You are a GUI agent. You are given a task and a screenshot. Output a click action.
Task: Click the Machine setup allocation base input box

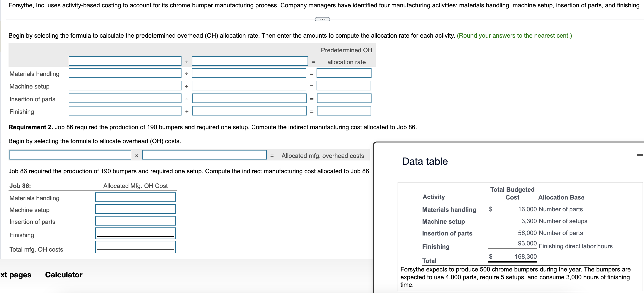tap(249, 86)
